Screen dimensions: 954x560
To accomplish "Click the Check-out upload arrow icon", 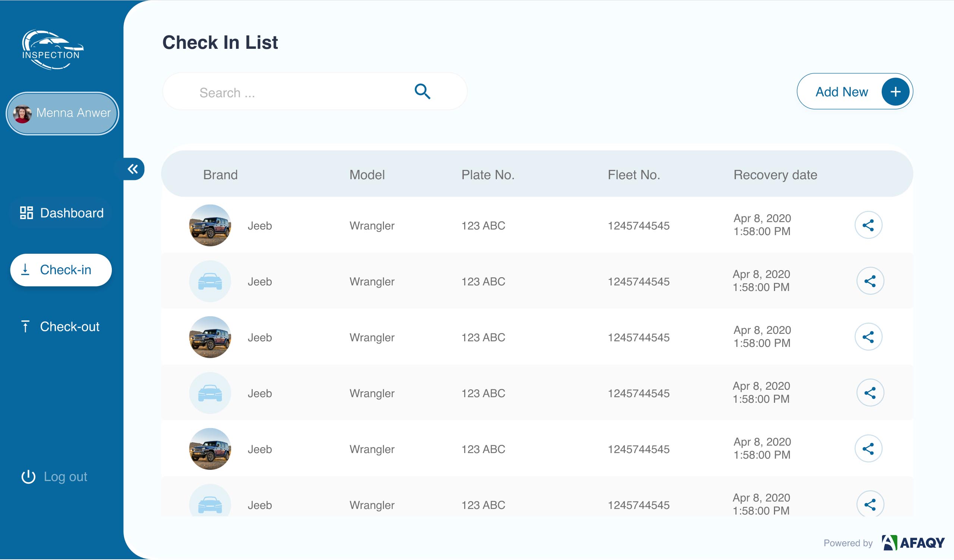I will coord(25,326).
